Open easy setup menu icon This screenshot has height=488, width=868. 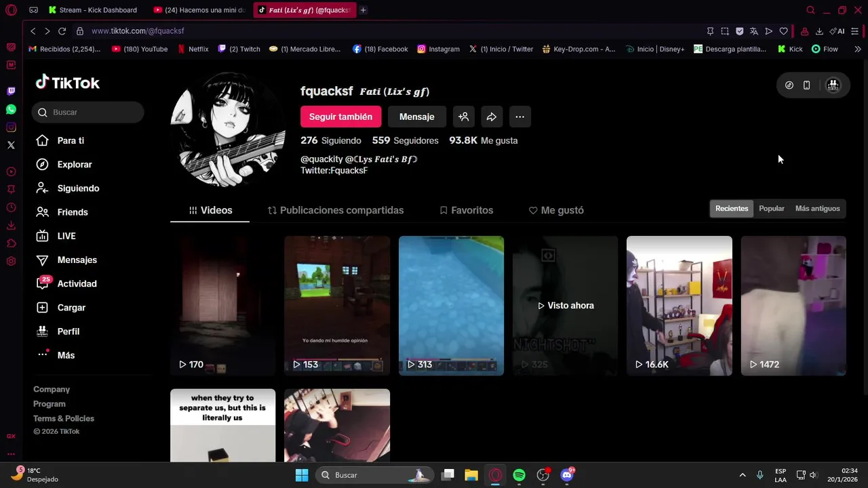(x=854, y=31)
